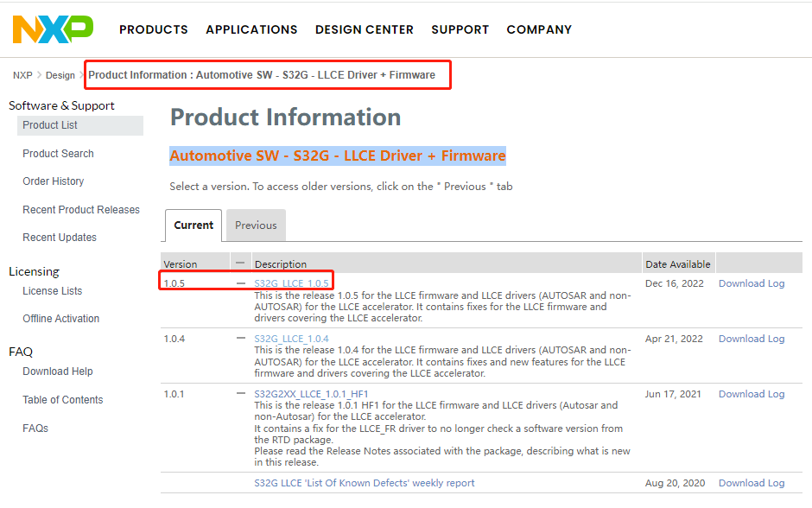
Task: Open the S32G_LLCE_1.0.4 release link
Action: pyautogui.click(x=291, y=339)
